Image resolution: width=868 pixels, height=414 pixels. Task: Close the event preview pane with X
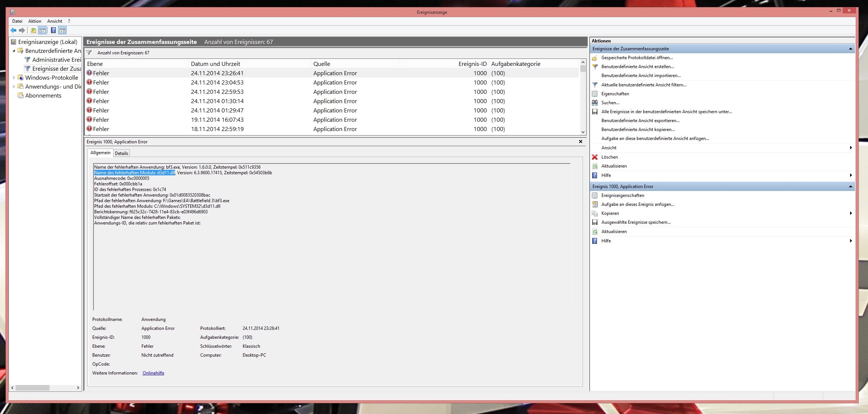point(580,141)
